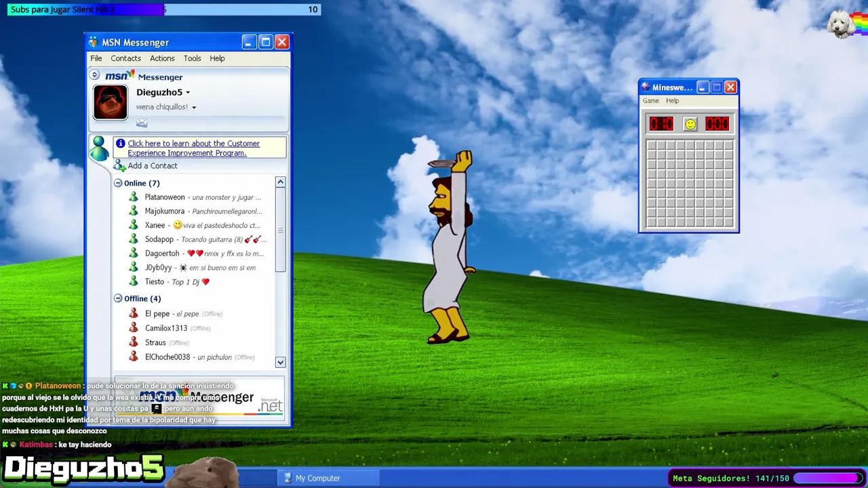
Task: Click El pepe's offline status icon
Action: [x=134, y=314]
